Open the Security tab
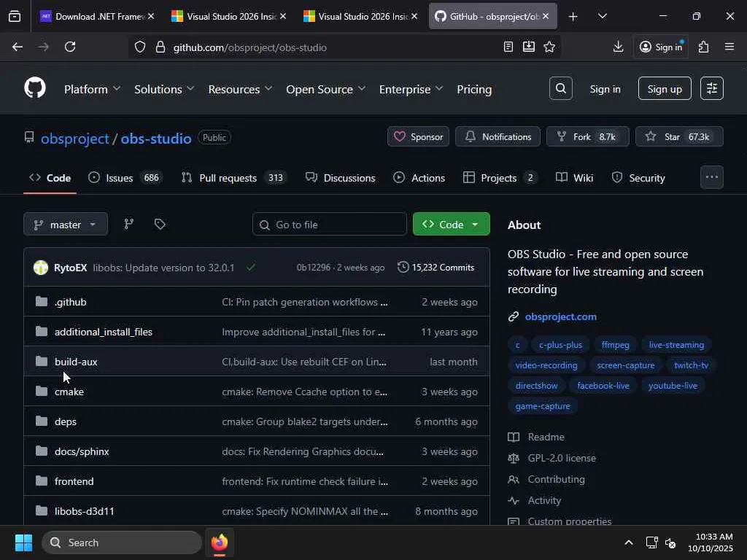Image resolution: width=747 pixels, height=560 pixels. (638, 178)
